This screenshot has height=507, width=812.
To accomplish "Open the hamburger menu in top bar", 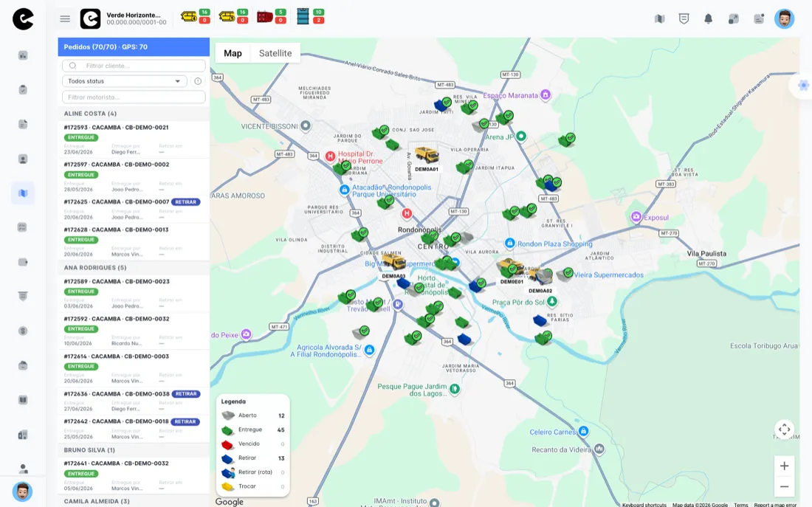I will tap(65, 18).
